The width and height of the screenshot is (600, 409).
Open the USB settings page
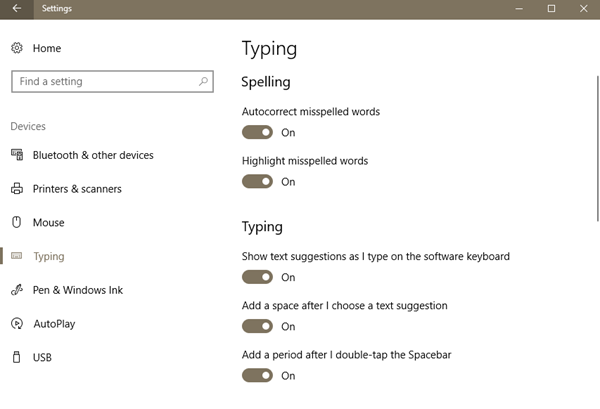pos(42,357)
